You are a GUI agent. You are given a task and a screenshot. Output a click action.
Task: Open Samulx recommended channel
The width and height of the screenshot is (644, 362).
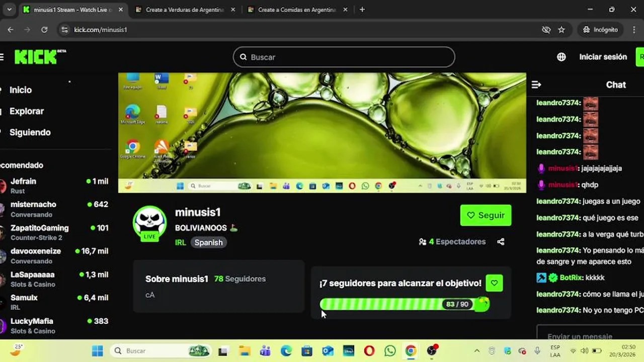coord(55,302)
